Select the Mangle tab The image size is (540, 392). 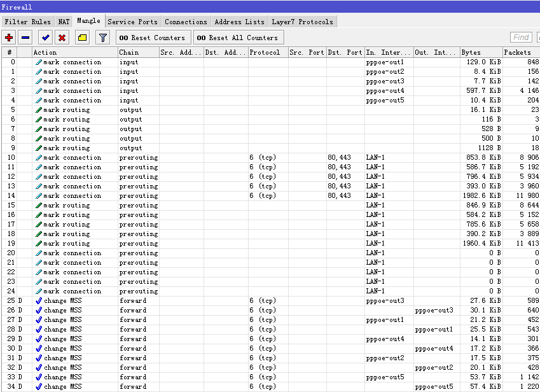coord(88,20)
